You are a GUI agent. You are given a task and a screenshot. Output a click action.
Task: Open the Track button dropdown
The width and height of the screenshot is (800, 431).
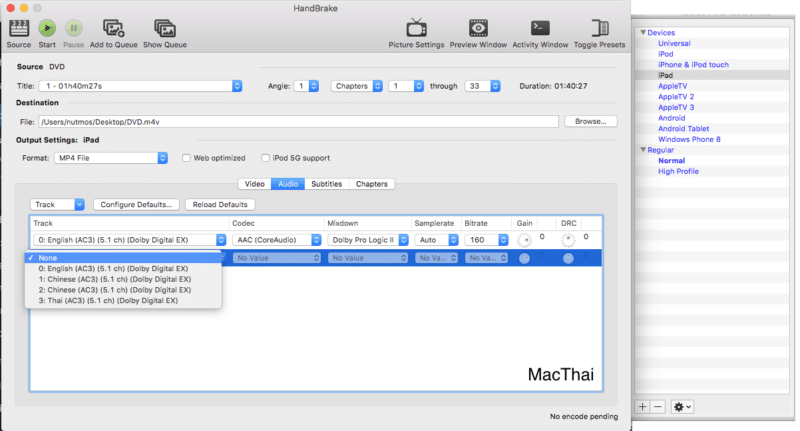tap(57, 205)
